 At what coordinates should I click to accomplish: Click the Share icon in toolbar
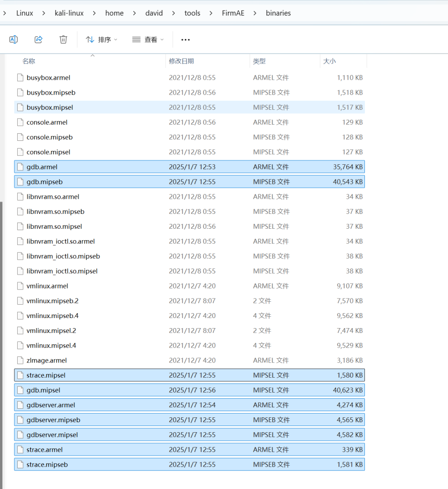tap(39, 40)
